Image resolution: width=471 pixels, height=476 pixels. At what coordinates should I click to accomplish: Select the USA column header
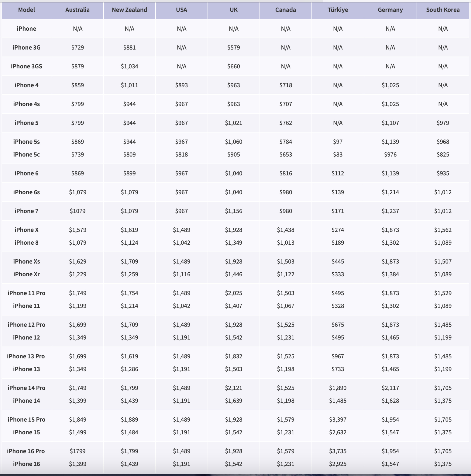(181, 10)
